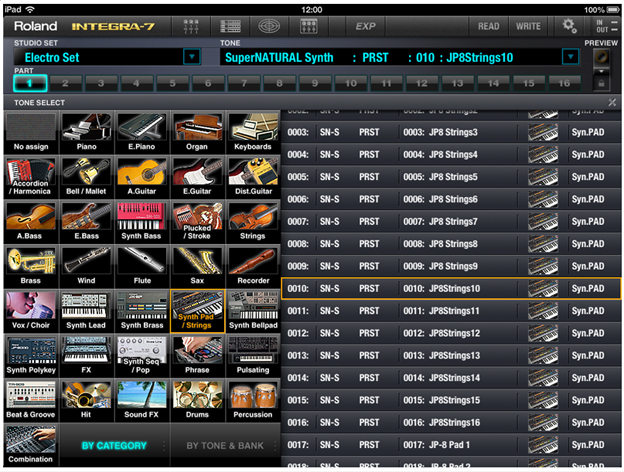
Task: Select the Combination category
Action: pos(31,445)
